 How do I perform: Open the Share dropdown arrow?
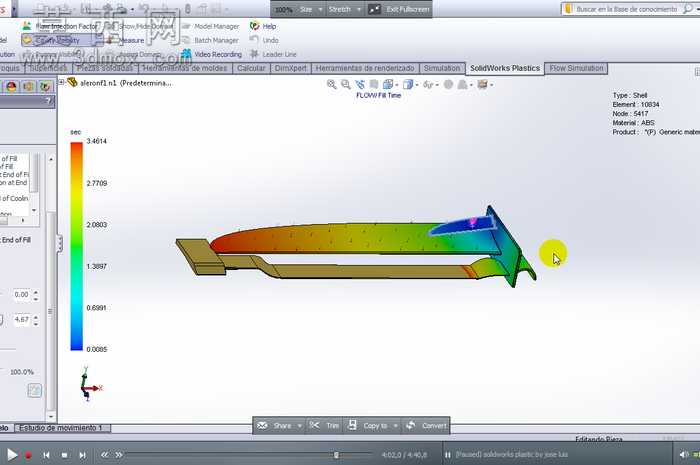click(x=300, y=426)
